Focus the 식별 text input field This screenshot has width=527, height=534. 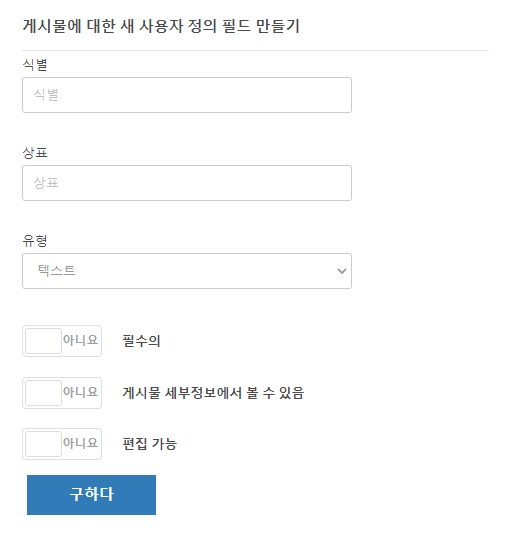click(x=187, y=95)
